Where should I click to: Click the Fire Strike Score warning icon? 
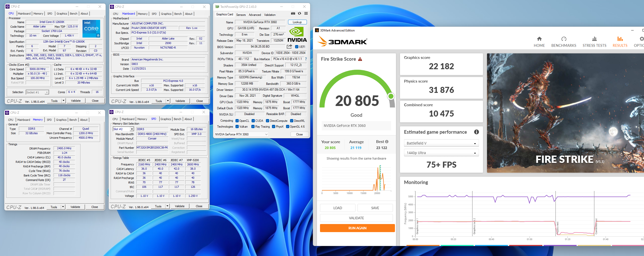pyautogui.click(x=360, y=59)
